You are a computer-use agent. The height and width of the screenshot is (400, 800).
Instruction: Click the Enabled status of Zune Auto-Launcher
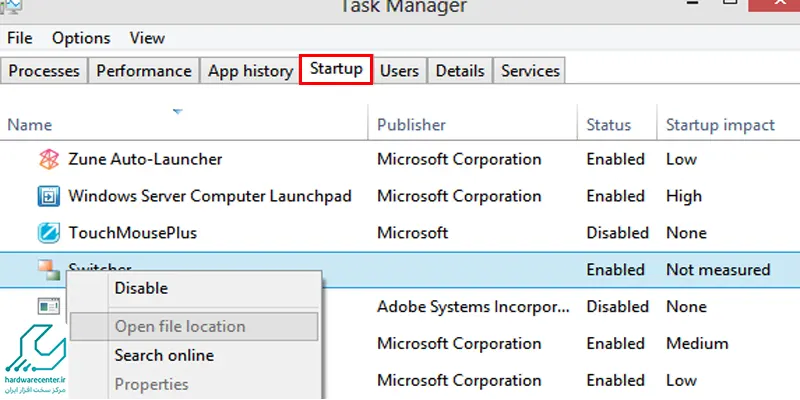point(615,159)
